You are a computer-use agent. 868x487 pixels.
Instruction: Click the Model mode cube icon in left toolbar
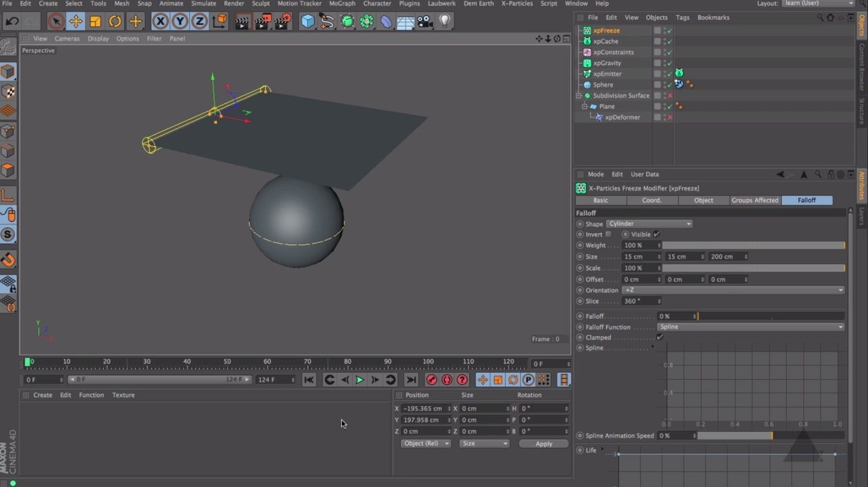click(8, 72)
